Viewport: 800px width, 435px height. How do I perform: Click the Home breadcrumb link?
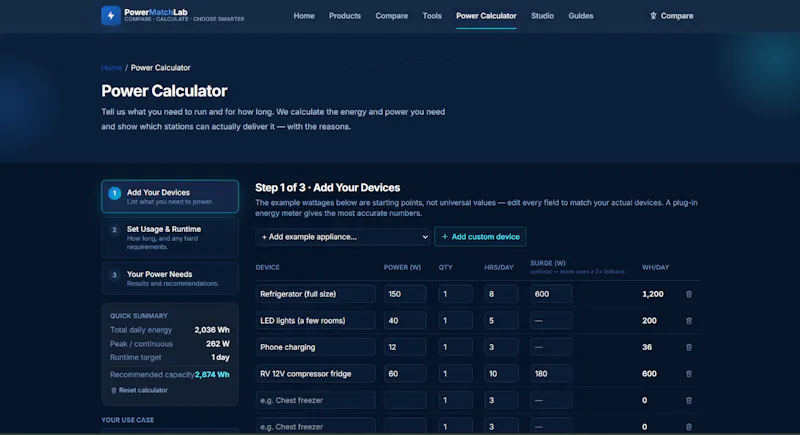click(111, 67)
